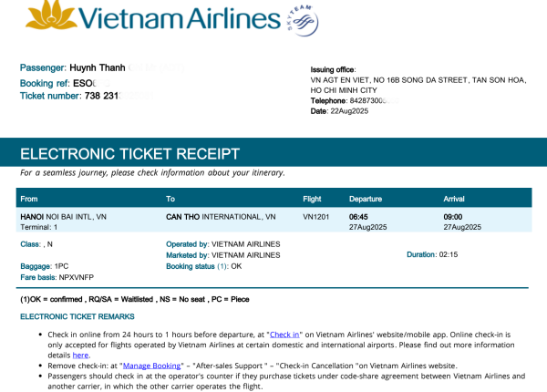Click the Baggage 1PC allowance

coord(61,266)
